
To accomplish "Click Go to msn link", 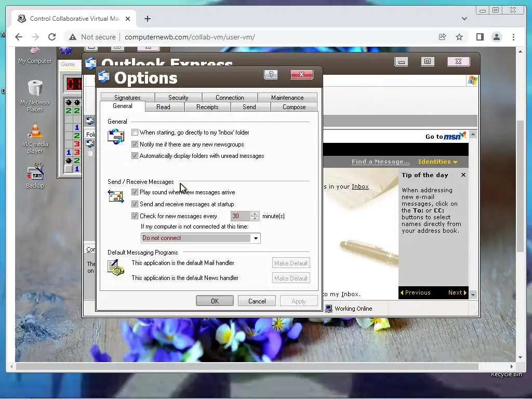I will point(445,136).
